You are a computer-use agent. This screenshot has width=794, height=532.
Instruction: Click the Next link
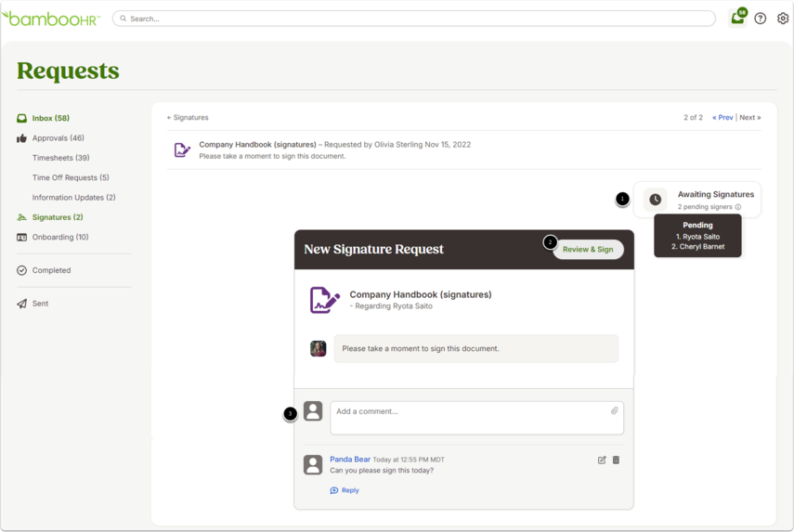pyautogui.click(x=750, y=117)
